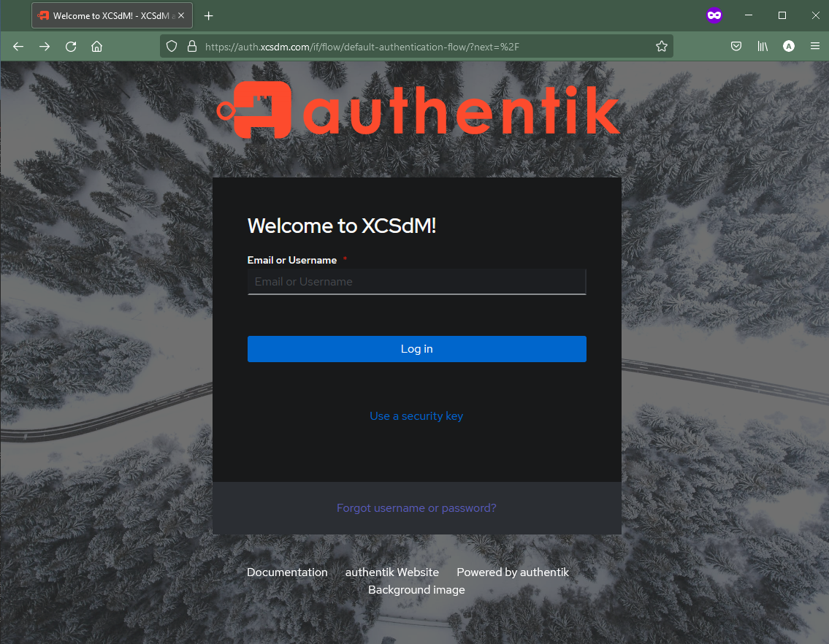Click the Welcome to XCSdM! heading

[342, 226]
